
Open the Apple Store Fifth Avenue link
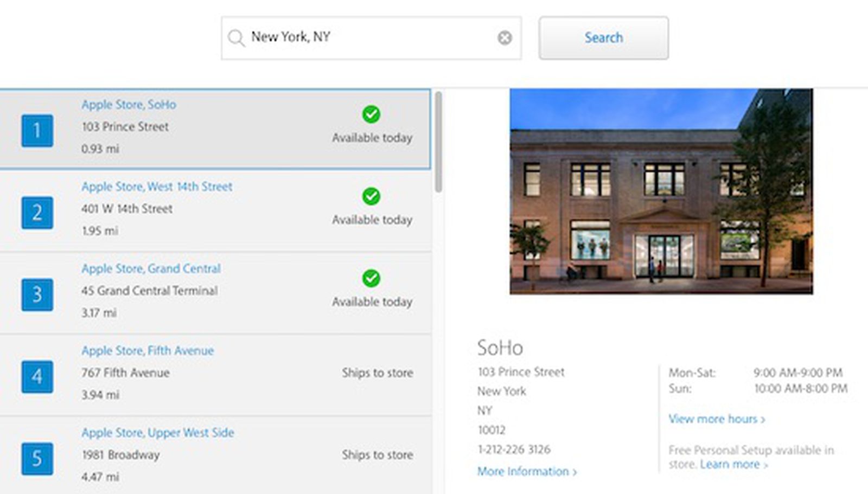point(148,350)
